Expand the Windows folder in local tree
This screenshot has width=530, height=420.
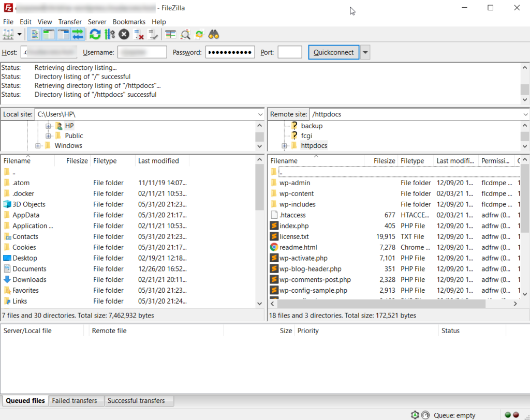pyautogui.click(x=38, y=146)
